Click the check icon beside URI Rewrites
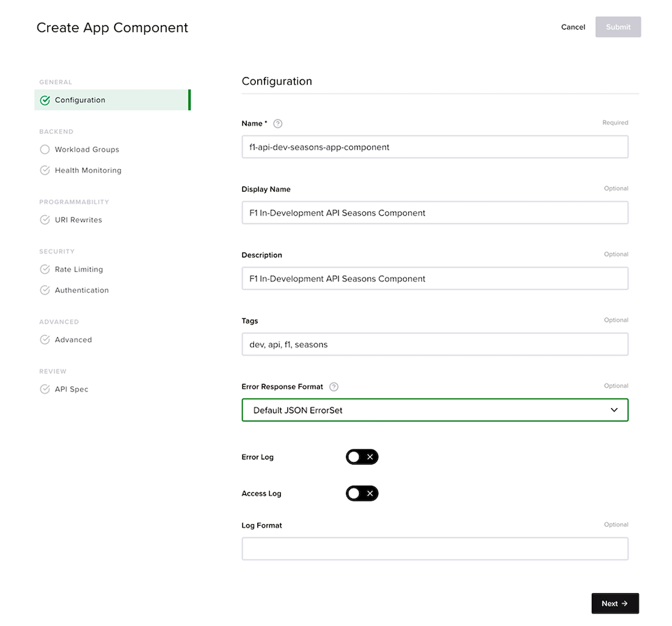The height and width of the screenshot is (626, 672). tap(45, 220)
